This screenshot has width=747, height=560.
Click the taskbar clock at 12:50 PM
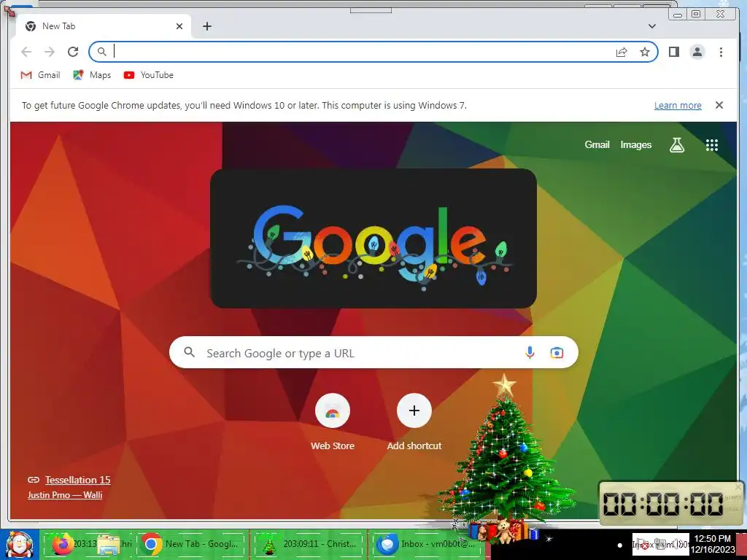click(713, 544)
